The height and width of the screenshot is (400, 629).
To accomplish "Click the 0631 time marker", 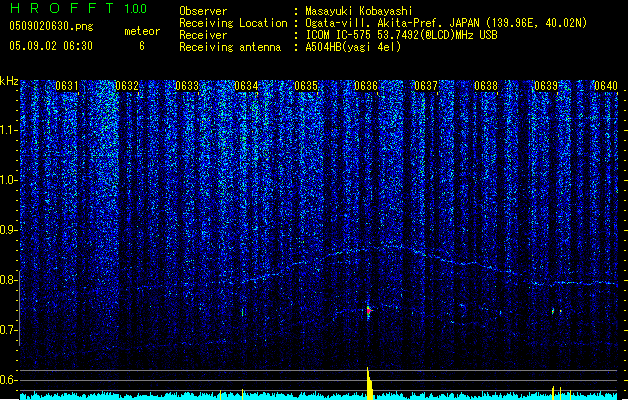I will coord(67,86).
